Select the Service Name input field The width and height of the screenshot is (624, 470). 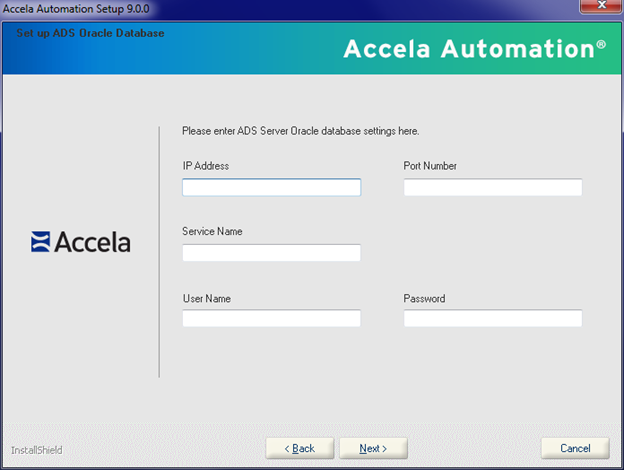pyautogui.click(x=271, y=253)
